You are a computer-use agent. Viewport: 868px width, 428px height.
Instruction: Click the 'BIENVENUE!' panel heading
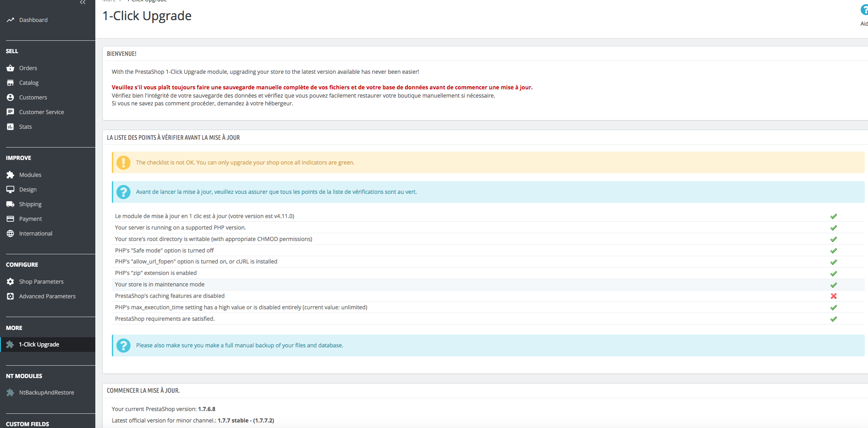tap(121, 54)
